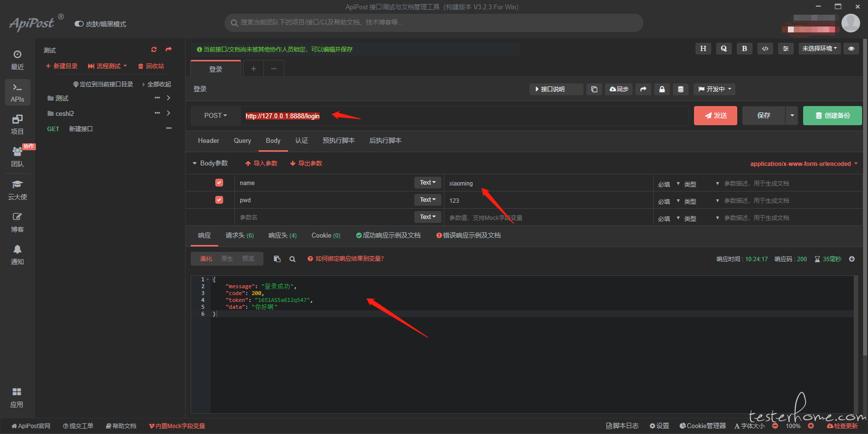This screenshot has width=868, height=434.
Task: Click the code brackets toolbar icon
Action: coord(765,49)
